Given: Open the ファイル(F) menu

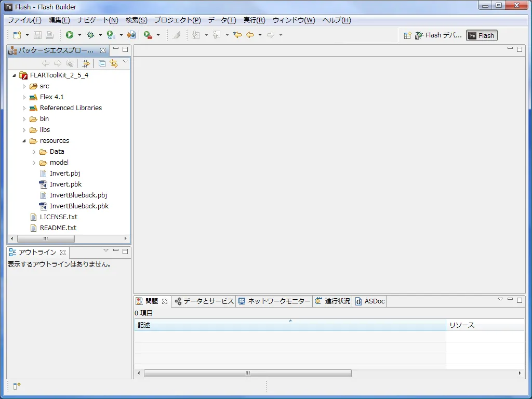Looking at the screenshot, I should (x=24, y=20).
